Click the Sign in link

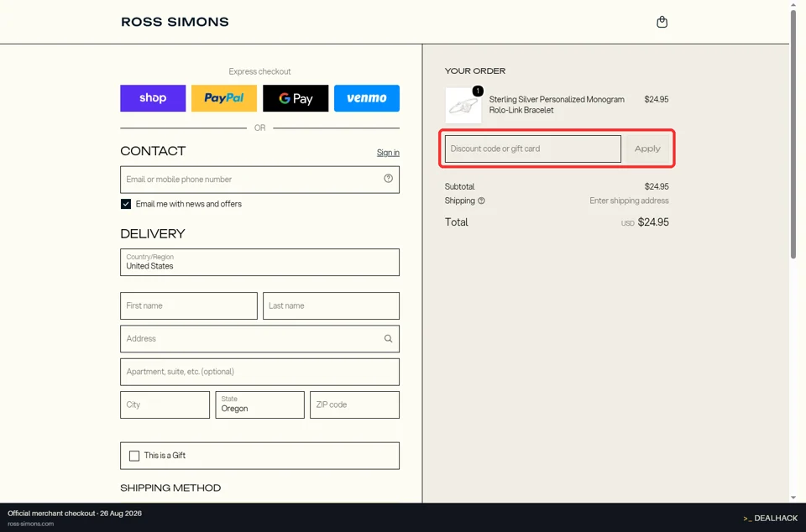tap(388, 153)
